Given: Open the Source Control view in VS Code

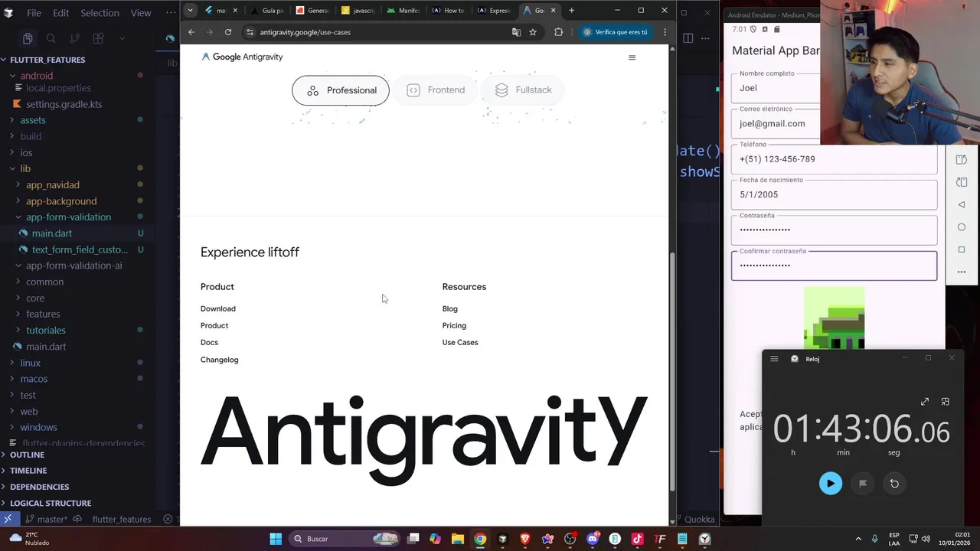Looking at the screenshot, I should coord(74,38).
